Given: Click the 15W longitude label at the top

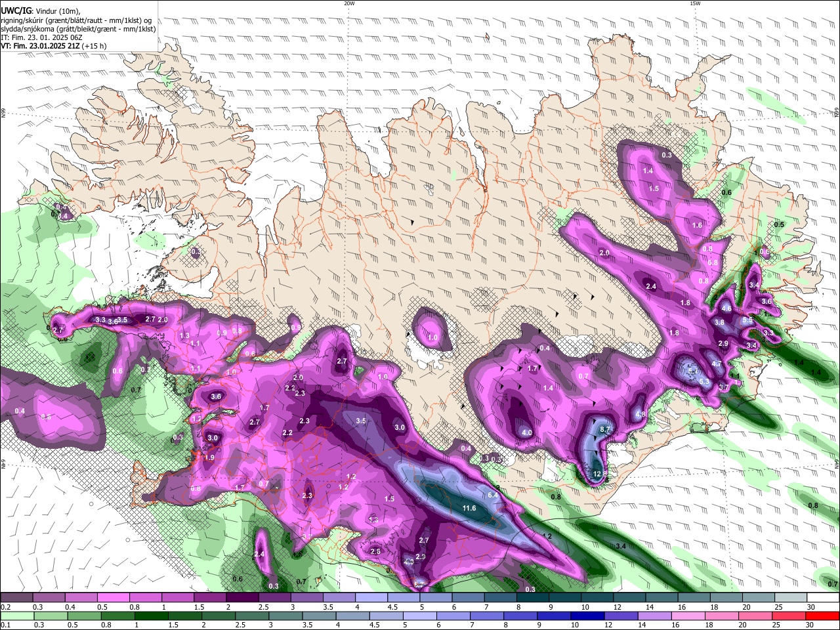Looking at the screenshot, I should (x=695, y=3).
